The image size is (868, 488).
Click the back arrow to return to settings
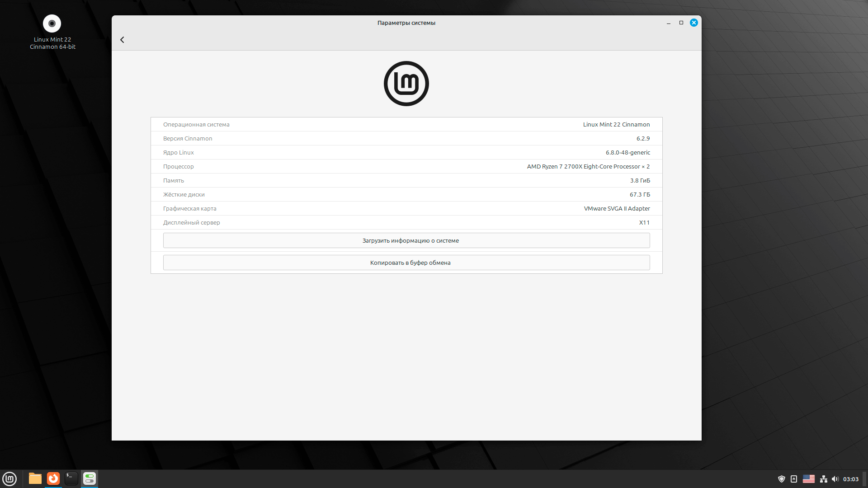(x=122, y=40)
